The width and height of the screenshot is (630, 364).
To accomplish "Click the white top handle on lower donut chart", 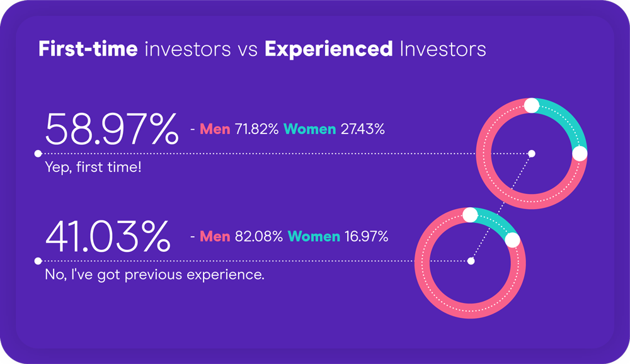I will pyautogui.click(x=470, y=215).
